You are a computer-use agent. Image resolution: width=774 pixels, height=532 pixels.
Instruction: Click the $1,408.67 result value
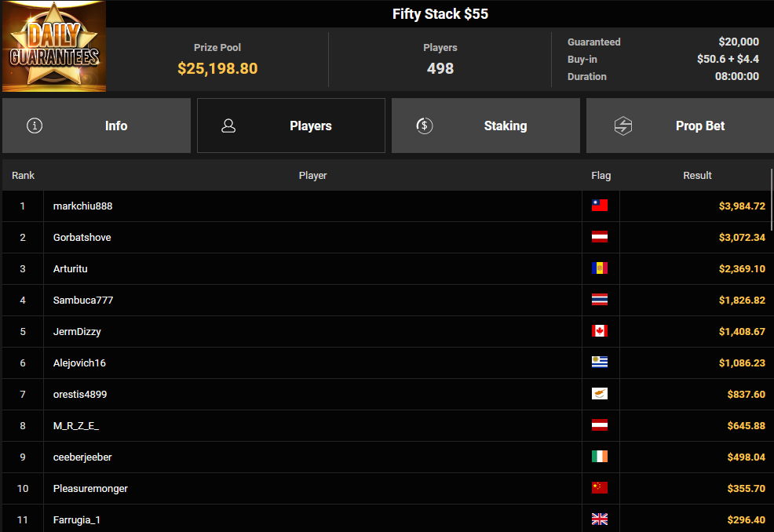point(742,332)
